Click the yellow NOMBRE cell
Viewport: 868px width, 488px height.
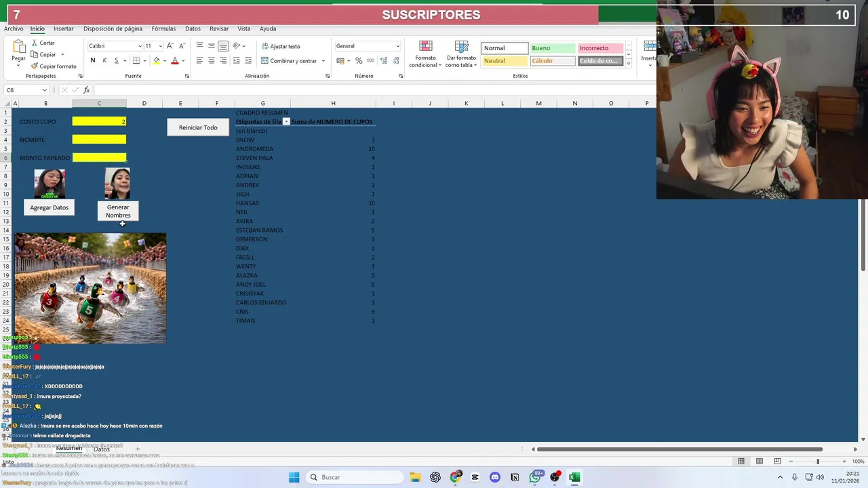(x=99, y=140)
